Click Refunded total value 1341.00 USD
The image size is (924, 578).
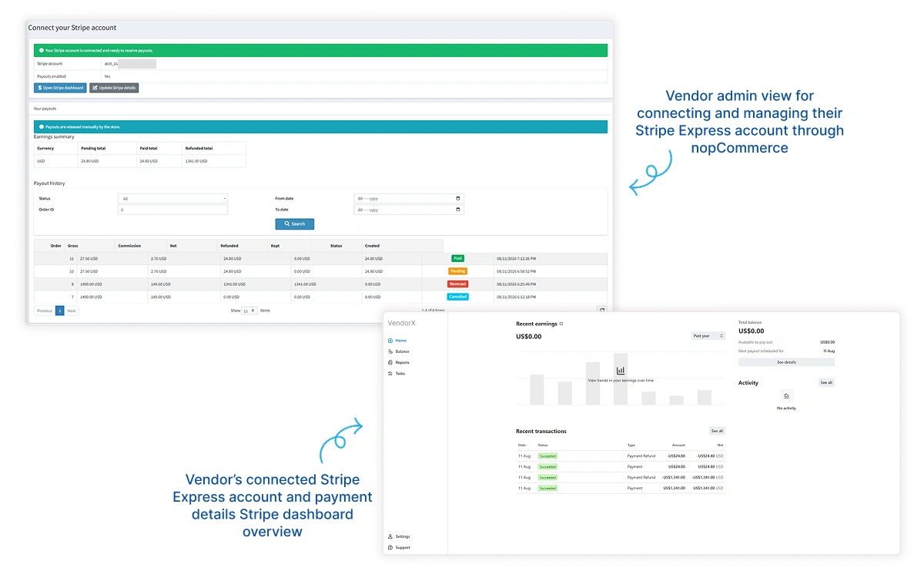tap(197, 161)
